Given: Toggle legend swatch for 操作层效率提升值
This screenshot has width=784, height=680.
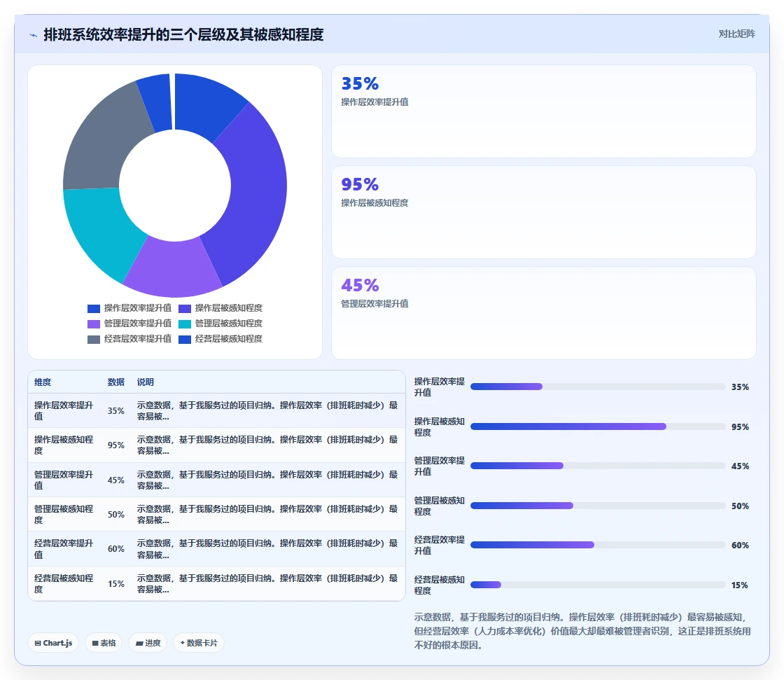Looking at the screenshot, I should [94, 309].
